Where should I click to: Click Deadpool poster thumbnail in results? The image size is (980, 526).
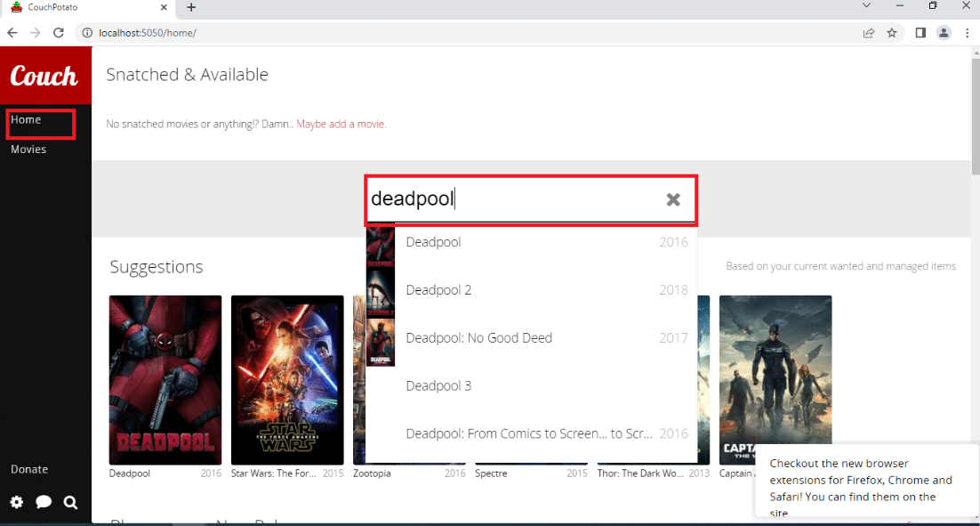pyautogui.click(x=381, y=247)
